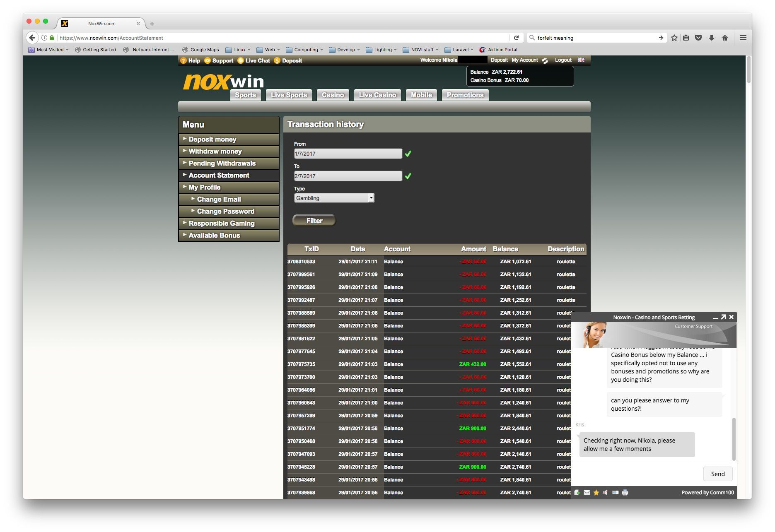This screenshot has width=775, height=532.
Task: Click the email transcript icon in chat
Action: [x=587, y=492]
